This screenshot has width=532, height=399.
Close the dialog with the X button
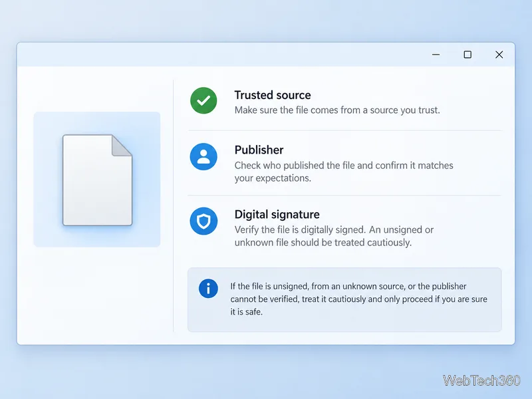(499, 55)
